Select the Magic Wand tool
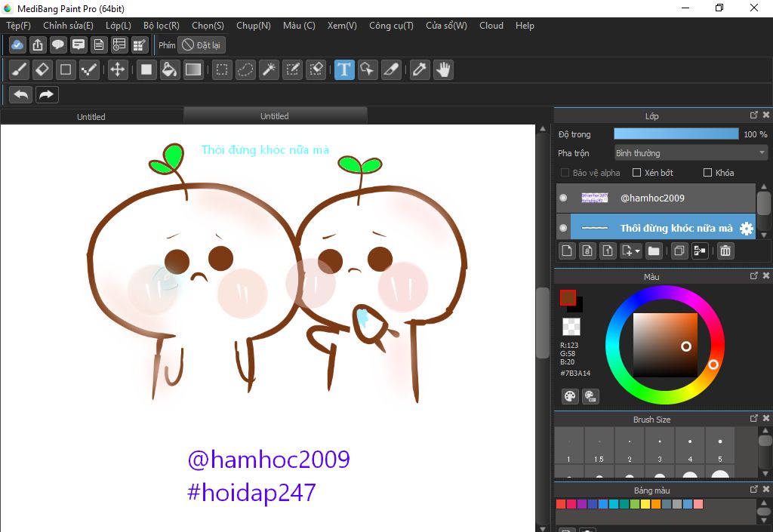Image resolution: width=773 pixels, height=532 pixels. click(269, 70)
